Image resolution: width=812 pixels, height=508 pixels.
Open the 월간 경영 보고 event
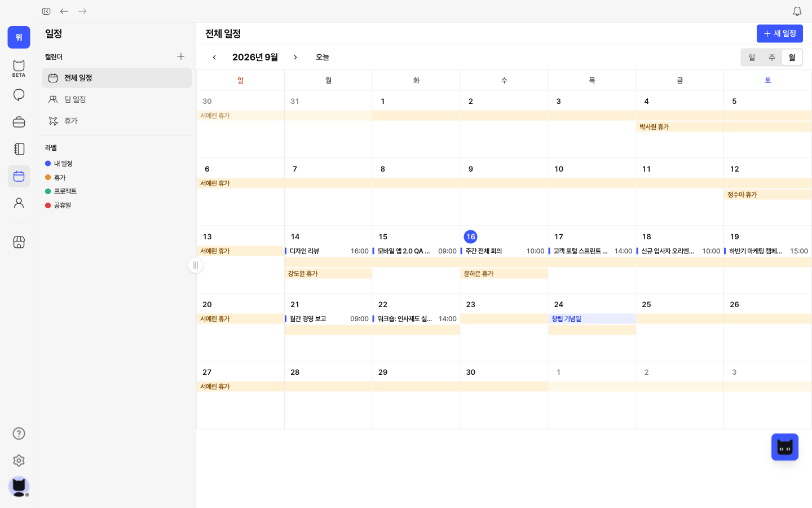point(328,319)
